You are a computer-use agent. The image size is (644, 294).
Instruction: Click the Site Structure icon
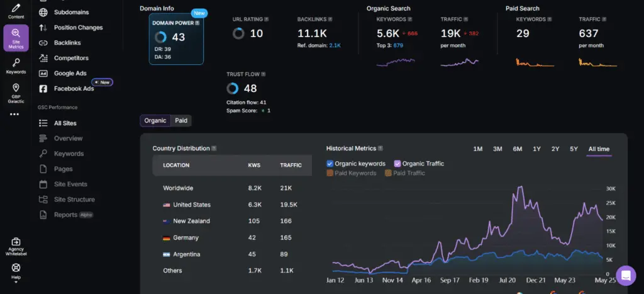click(43, 200)
